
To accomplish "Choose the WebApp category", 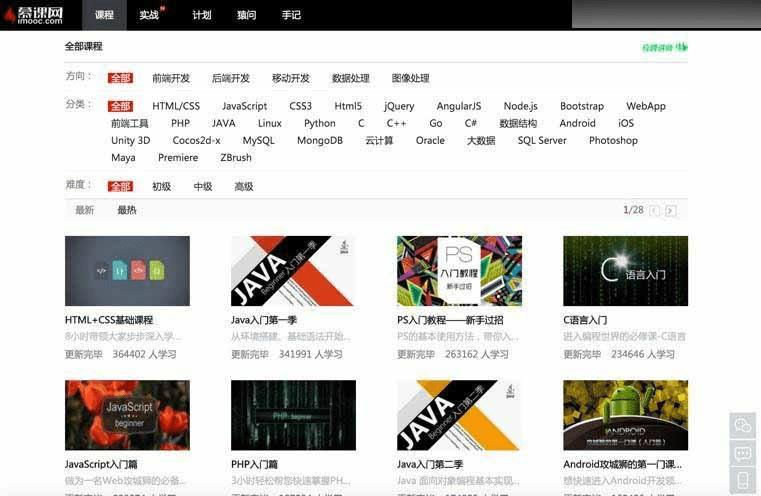I will 646,106.
